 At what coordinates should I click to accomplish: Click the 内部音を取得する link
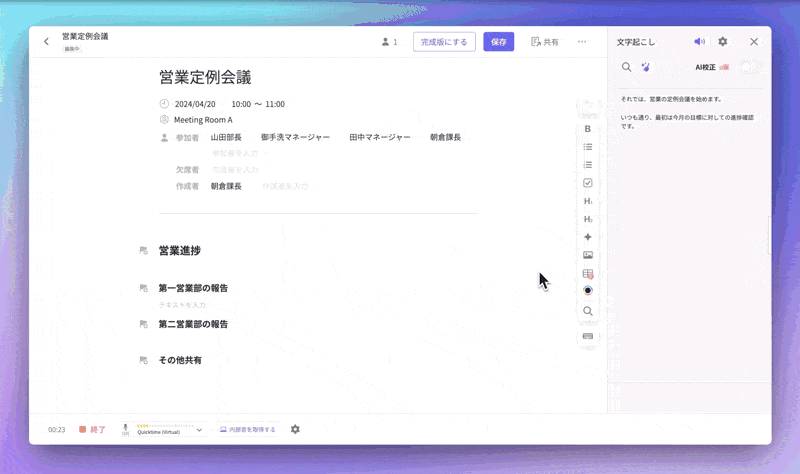pos(247,429)
